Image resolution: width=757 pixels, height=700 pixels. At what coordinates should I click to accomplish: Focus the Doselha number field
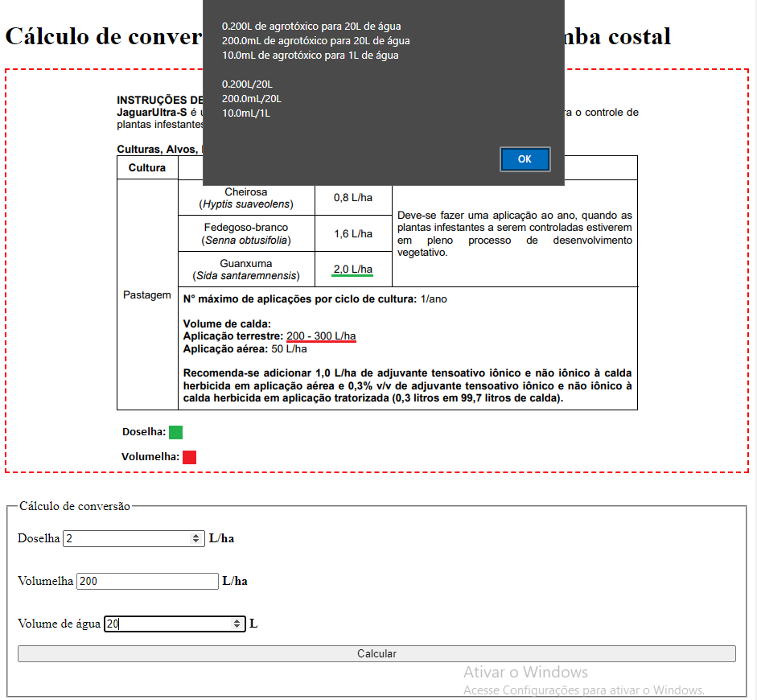coord(134,538)
